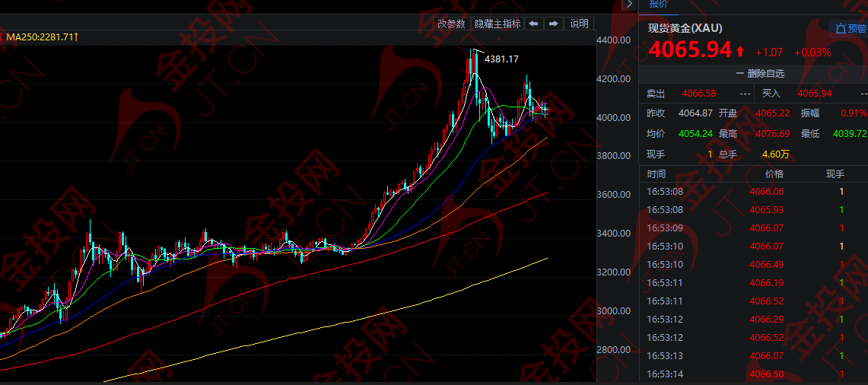This screenshot has width=868, height=385.
Task: Click the yellow arrow after MA250:2281.71
Action: pos(77,37)
